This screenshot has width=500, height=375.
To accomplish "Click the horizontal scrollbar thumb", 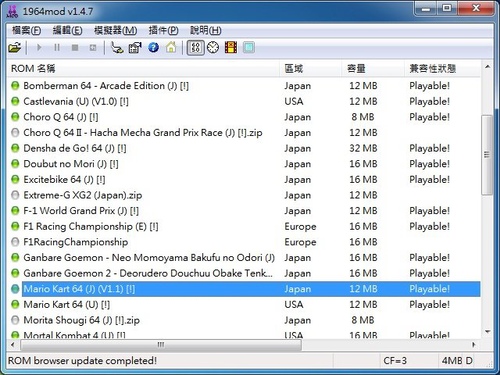I will coord(161,345).
